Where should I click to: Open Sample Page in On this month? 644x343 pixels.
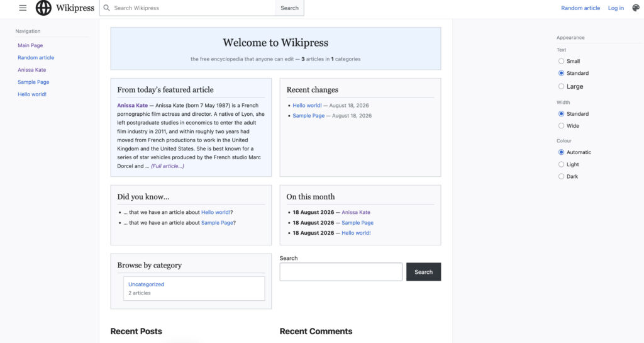357,223
